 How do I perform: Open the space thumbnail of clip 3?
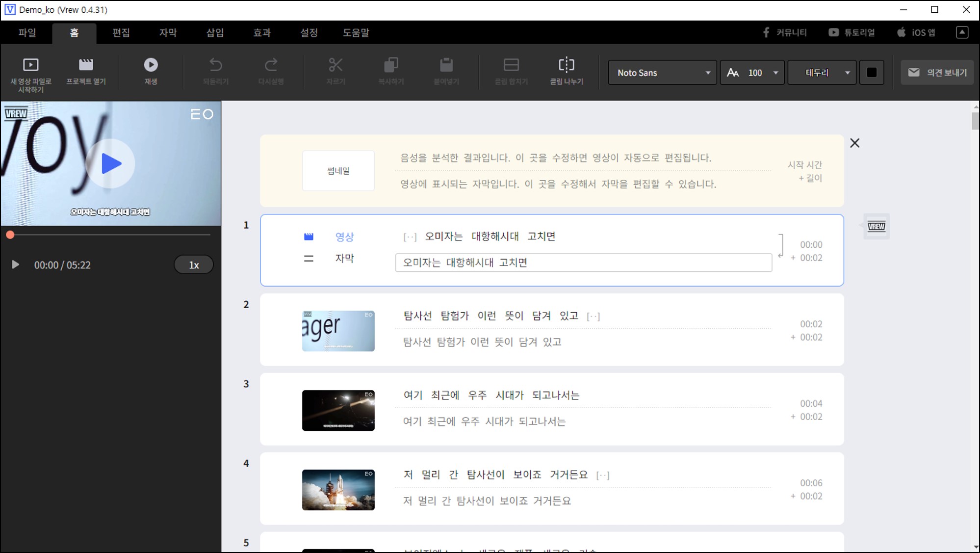pos(338,410)
